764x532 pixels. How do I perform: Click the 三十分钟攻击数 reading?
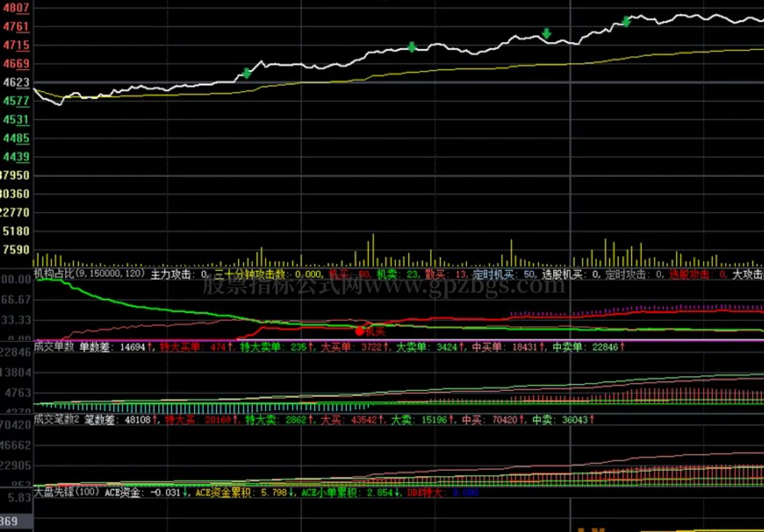[x=268, y=274]
